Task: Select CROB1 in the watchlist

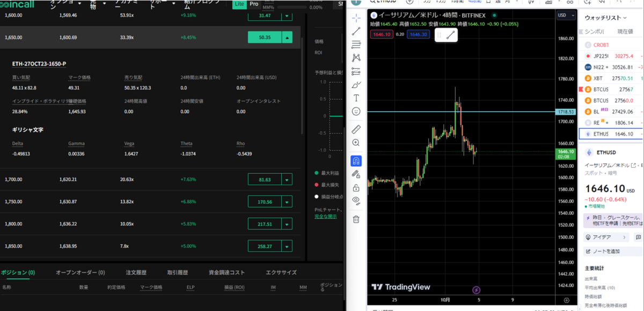Action: click(612, 45)
